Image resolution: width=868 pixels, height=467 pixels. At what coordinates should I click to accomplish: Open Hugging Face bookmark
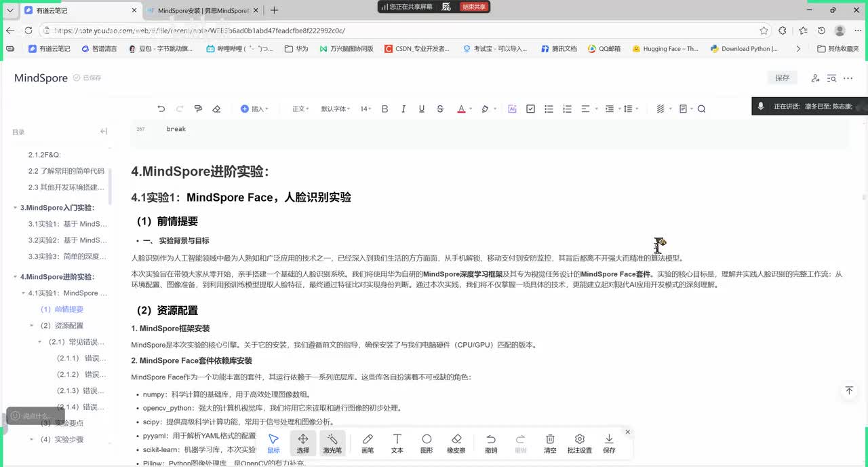(x=665, y=49)
